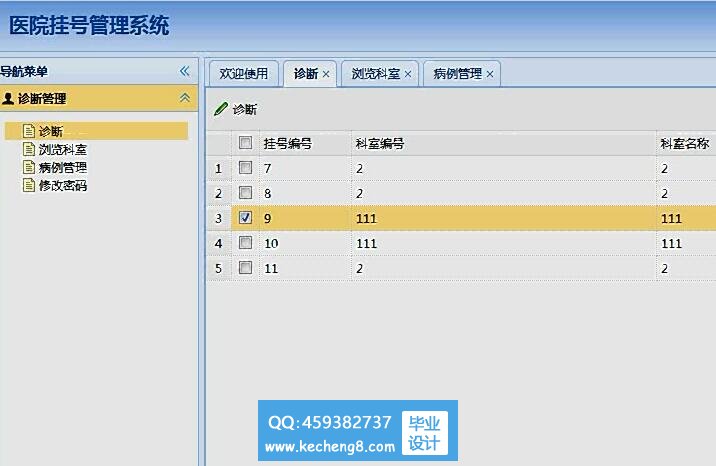716x466 pixels.
Task: Click row number 2 cell
Action: pyautogui.click(x=218, y=193)
